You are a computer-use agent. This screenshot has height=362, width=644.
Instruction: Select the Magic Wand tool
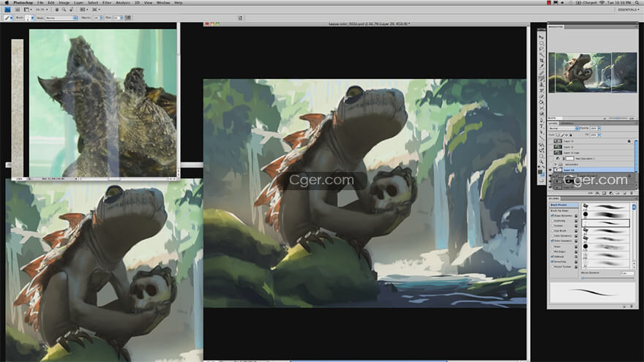(x=542, y=55)
